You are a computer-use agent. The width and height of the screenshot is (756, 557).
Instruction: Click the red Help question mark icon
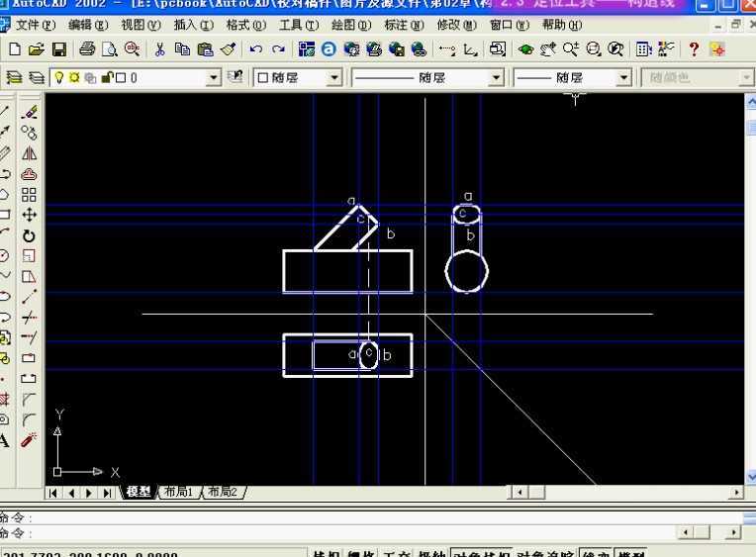(694, 49)
